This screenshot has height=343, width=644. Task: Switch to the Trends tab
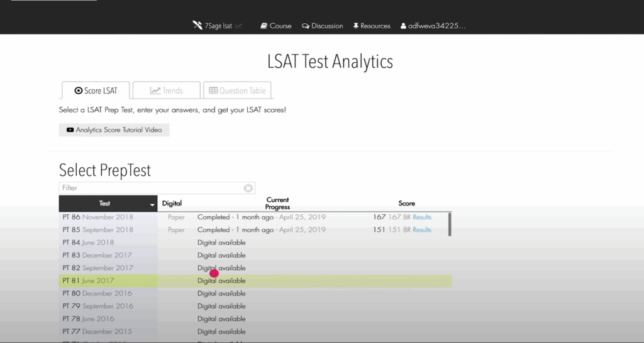(x=166, y=90)
